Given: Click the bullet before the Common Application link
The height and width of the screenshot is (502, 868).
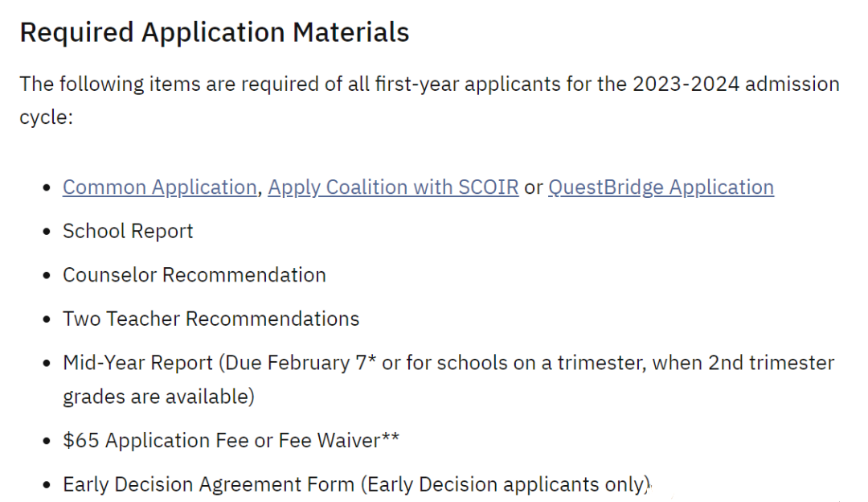Looking at the screenshot, I should click(47, 187).
